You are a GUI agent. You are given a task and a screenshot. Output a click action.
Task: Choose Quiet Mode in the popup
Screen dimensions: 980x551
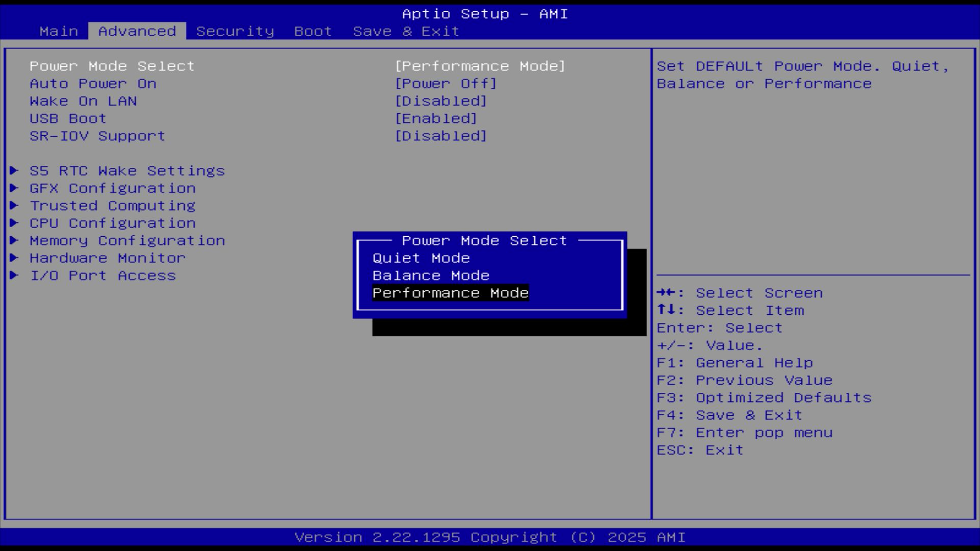pos(421,258)
